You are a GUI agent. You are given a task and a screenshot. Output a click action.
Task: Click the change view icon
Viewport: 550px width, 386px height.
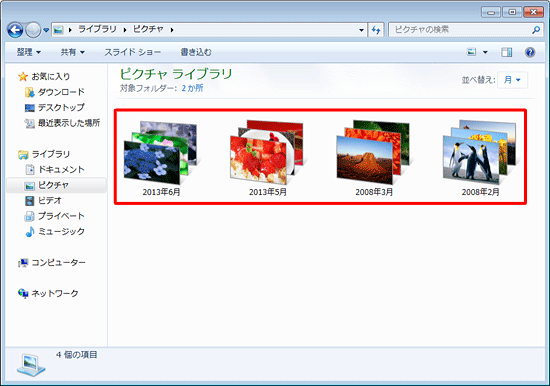click(x=471, y=52)
